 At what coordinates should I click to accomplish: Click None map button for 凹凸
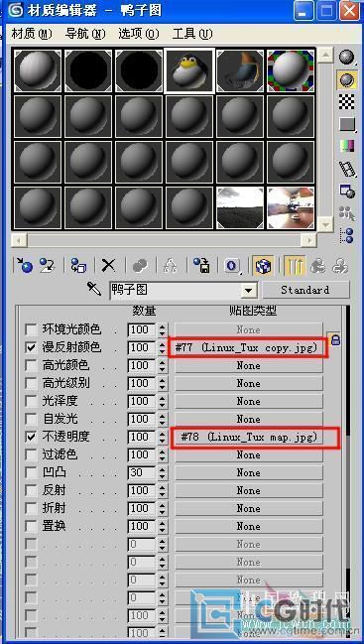click(249, 472)
